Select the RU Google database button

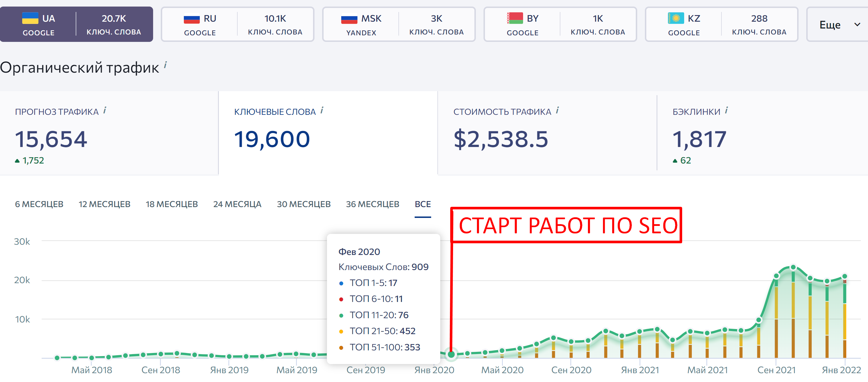(x=238, y=24)
